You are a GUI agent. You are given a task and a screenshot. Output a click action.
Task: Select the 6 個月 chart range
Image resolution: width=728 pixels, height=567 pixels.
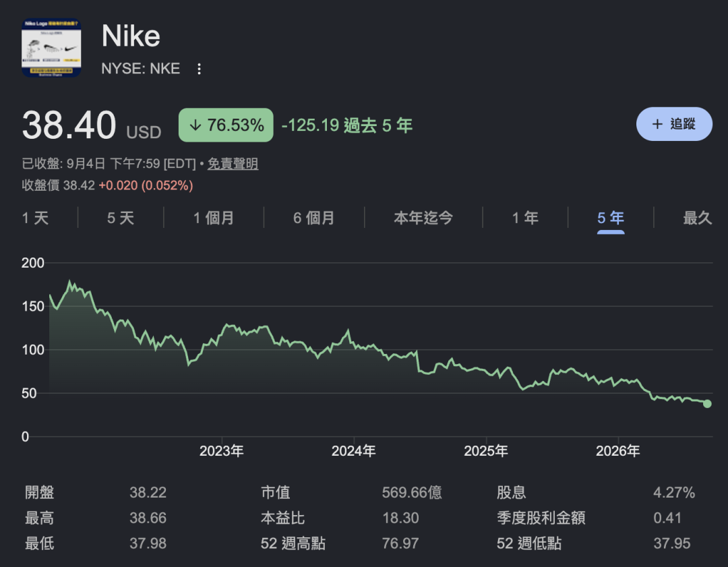(x=314, y=218)
